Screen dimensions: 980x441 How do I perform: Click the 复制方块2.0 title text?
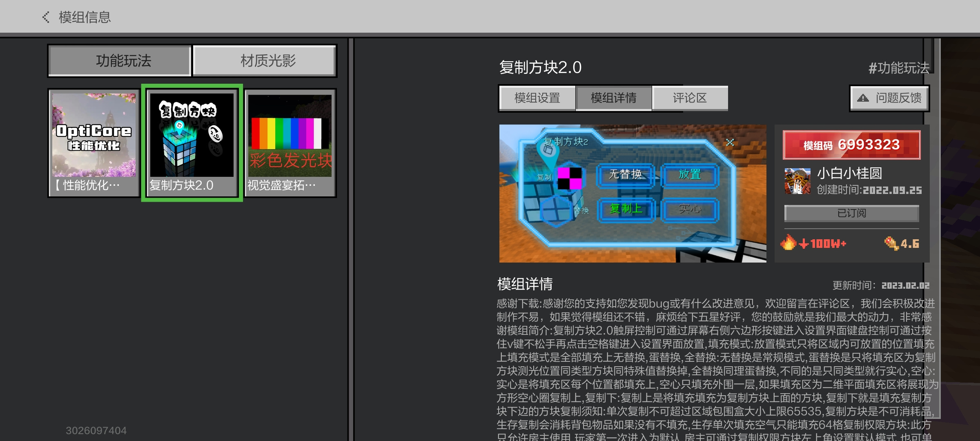540,67
